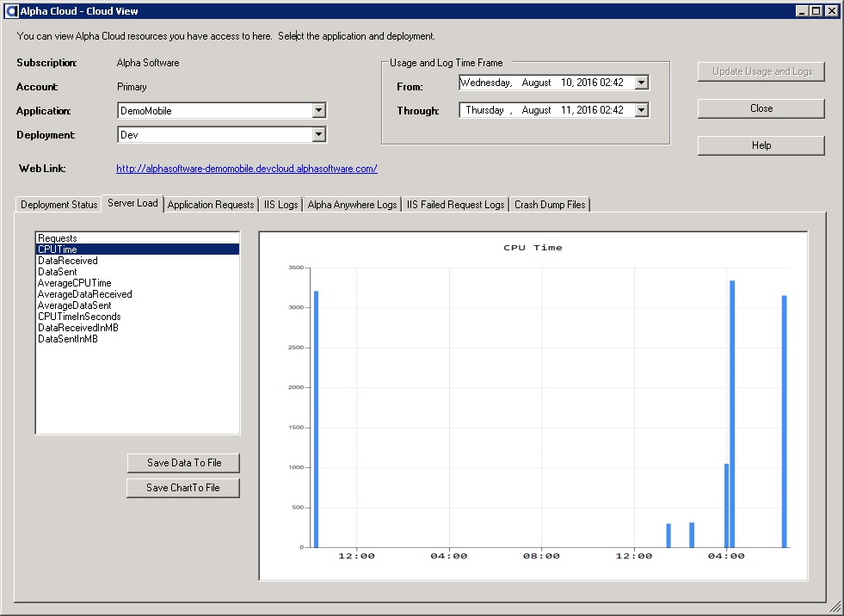844x616 pixels.
Task: Click the time 02:42 in Through date
Action: point(612,110)
